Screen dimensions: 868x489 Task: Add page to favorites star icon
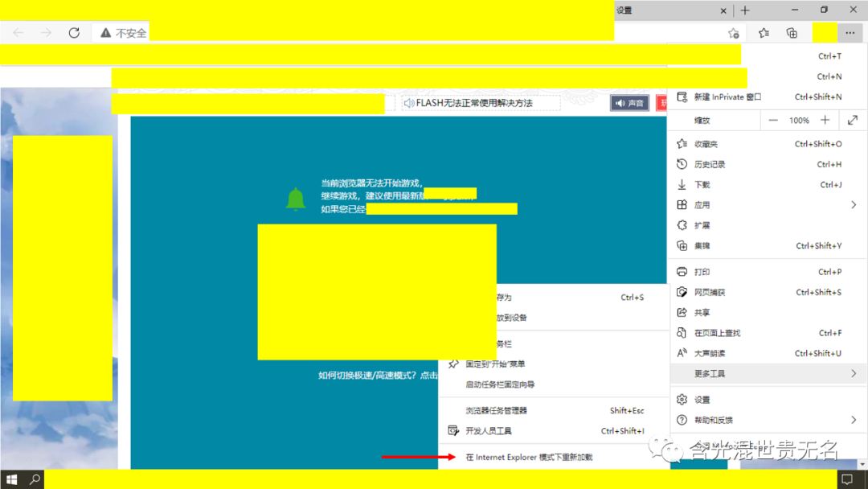click(733, 33)
